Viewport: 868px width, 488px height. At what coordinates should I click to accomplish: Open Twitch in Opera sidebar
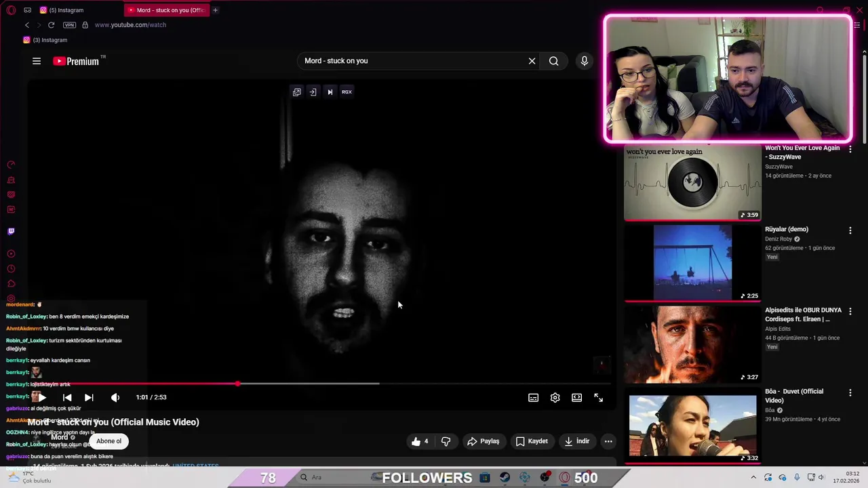[x=11, y=231]
